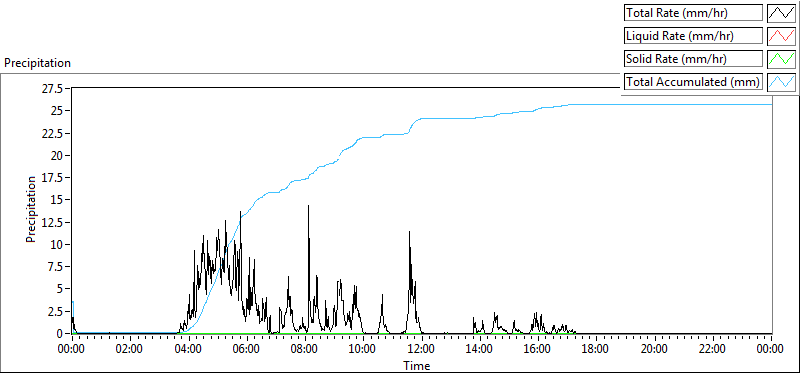Select the Solid Rate (mm/hr) legend label
This screenshot has width=800, height=373.
point(693,59)
